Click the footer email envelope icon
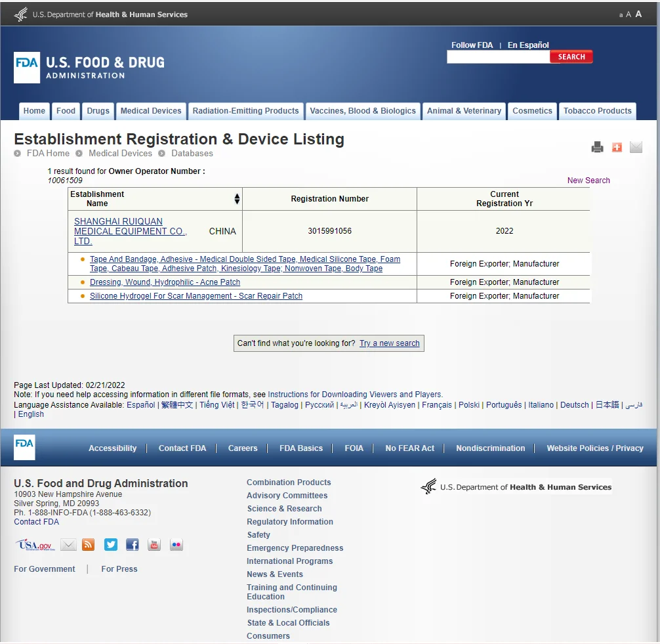 [68, 545]
